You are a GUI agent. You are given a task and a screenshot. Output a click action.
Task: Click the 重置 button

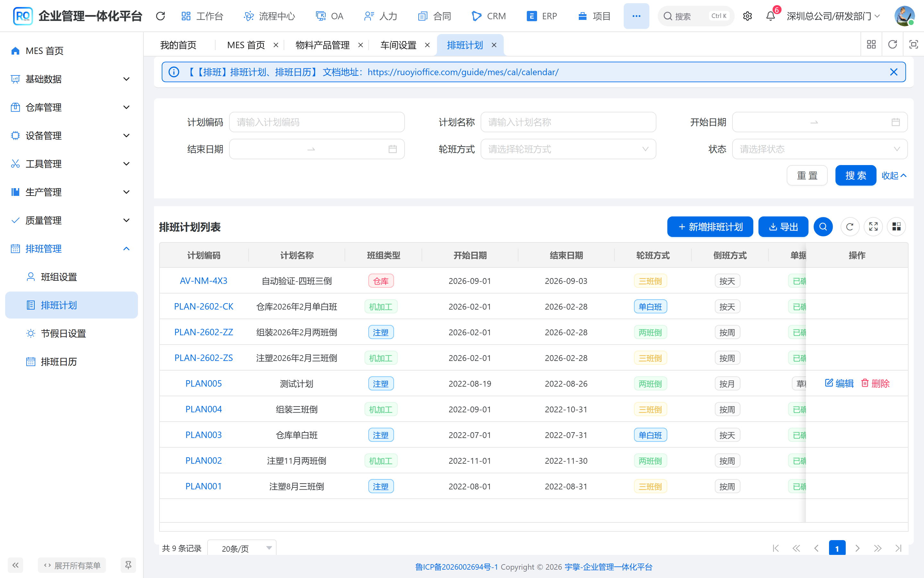pyautogui.click(x=807, y=175)
